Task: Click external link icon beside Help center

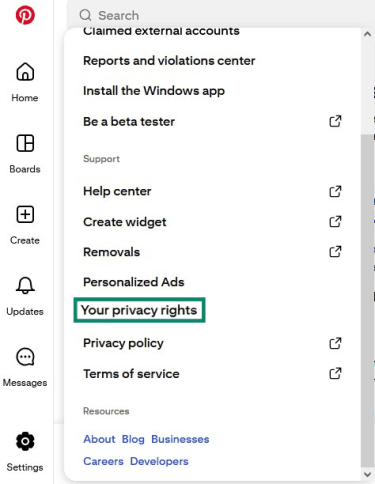Action: click(335, 191)
